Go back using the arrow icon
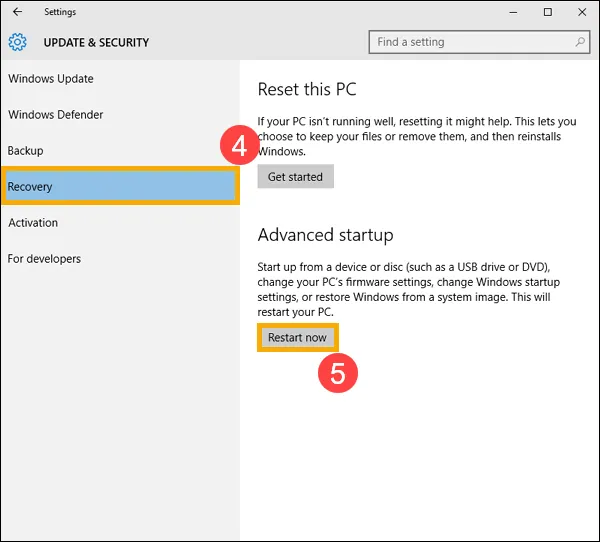 (x=17, y=12)
